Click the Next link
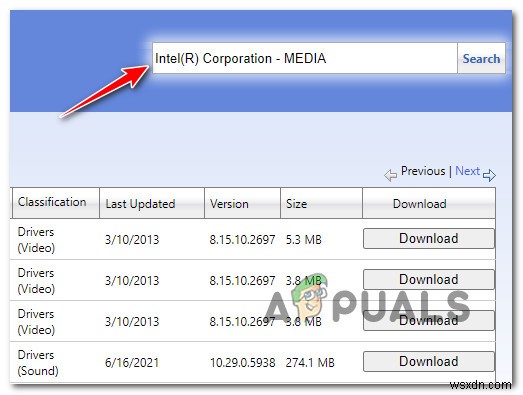Image resolution: width=523 pixels, height=395 pixels. pos(467,171)
